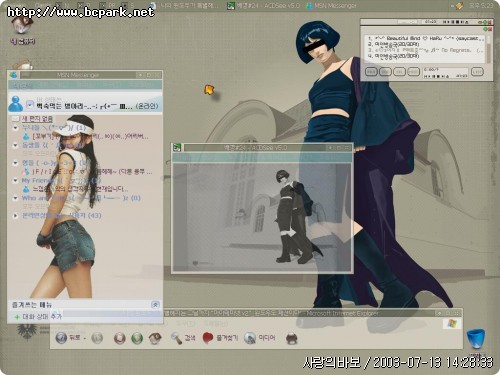Image resolution: width=500 pixels, height=375 pixels.
Task: Select playlist track 2 in the player
Action: [394, 44]
